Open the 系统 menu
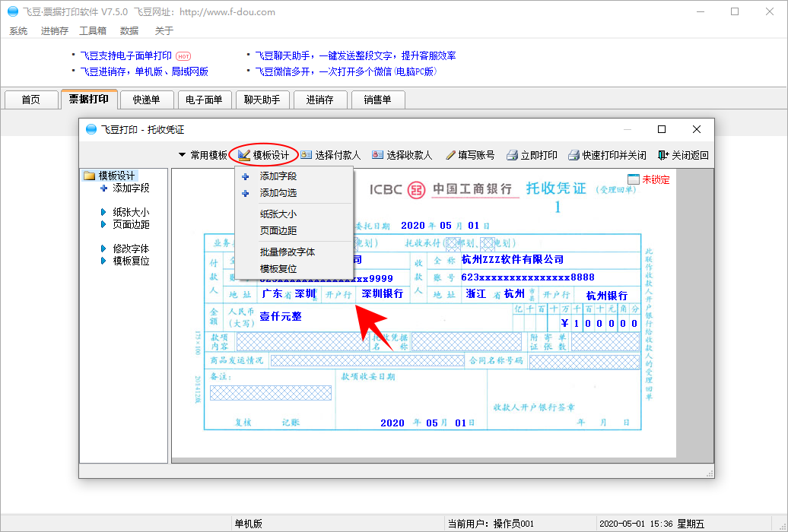Screen dimensions: 788x532 coord(18,30)
